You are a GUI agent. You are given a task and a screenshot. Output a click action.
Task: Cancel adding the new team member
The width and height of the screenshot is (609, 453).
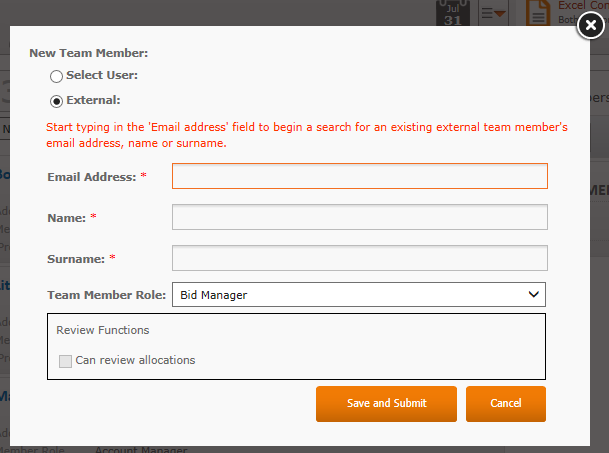point(506,404)
